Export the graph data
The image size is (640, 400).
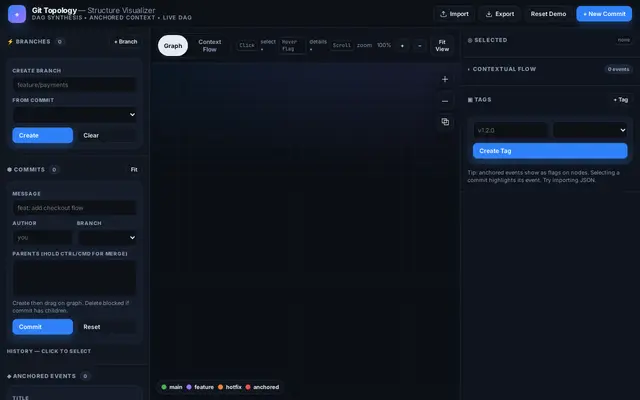500,14
